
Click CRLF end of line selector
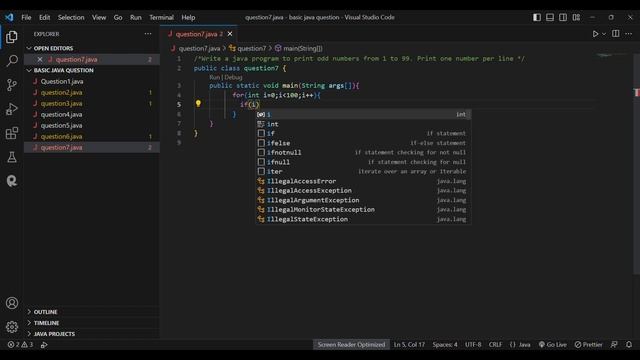pyautogui.click(x=495, y=344)
